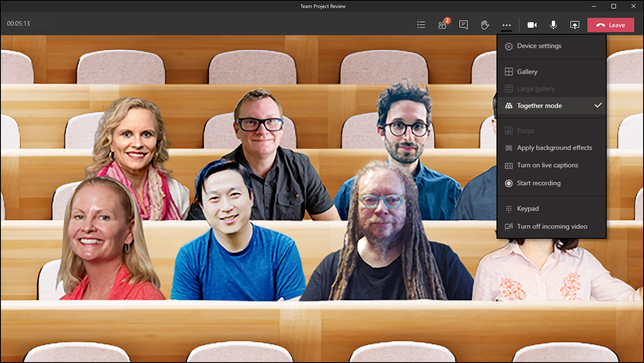
Task: Open the share content tray icon
Action: 575,25
